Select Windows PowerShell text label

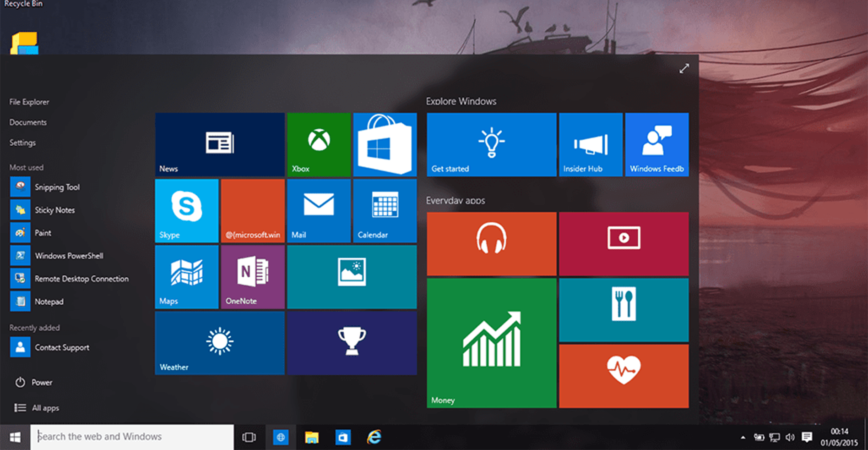click(69, 256)
